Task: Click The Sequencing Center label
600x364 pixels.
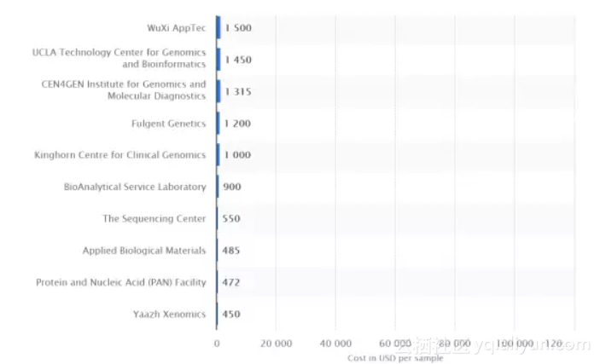Action: tap(154, 218)
